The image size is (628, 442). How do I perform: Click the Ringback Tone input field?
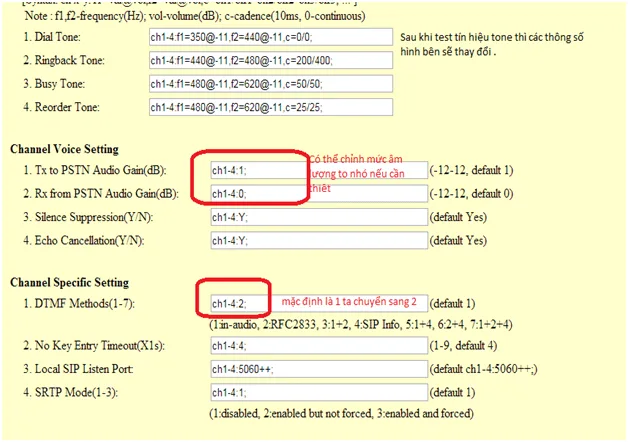271,60
